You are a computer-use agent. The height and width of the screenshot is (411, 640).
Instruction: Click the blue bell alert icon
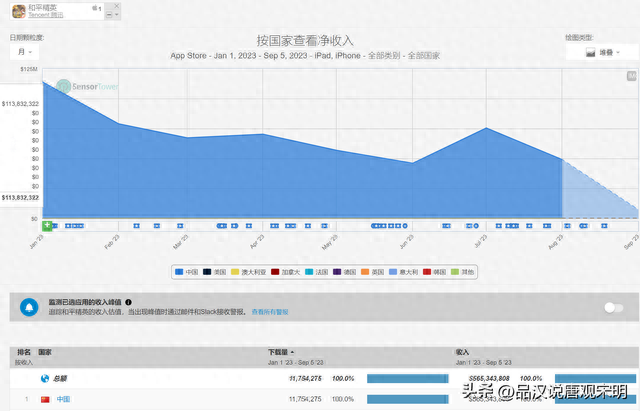pyautogui.click(x=29, y=307)
